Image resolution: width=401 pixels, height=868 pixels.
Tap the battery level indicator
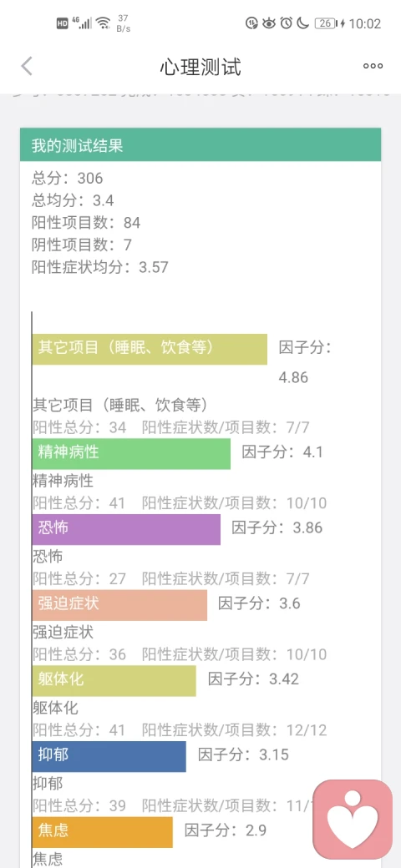tap(326, 23)
